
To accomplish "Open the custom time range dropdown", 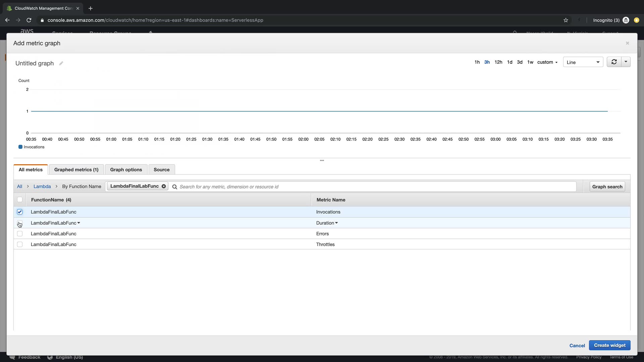I will click(x=547, y=62).
